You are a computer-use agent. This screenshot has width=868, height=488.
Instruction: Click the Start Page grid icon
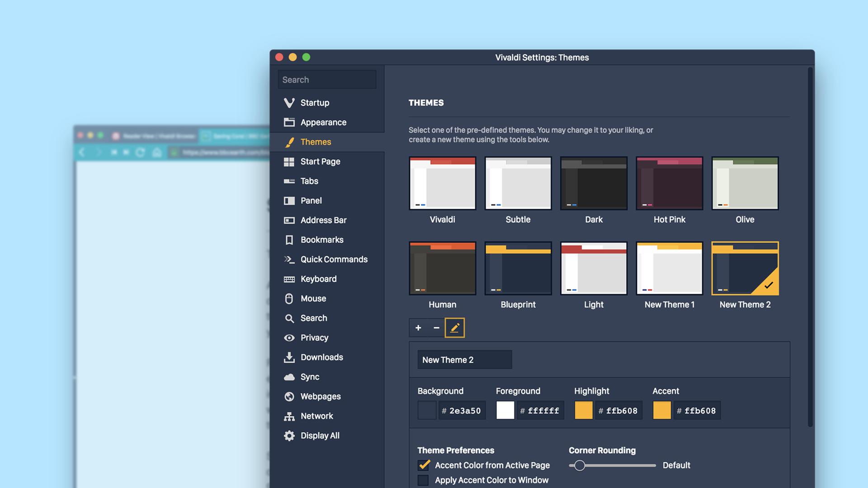pos(289,161)
